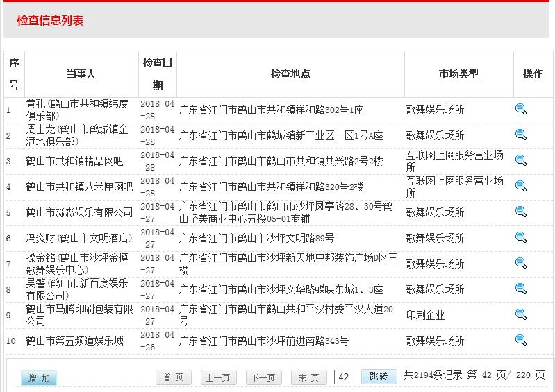Click magnifier icon for 鹤山市淼淼娱乐有限公司
555x392 pixels.
click(520, 212)
